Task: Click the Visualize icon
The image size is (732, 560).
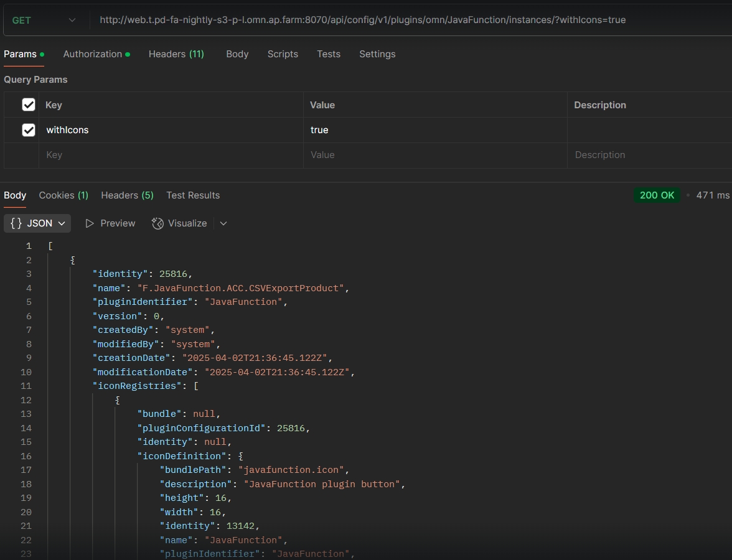Action: [157, 223]
